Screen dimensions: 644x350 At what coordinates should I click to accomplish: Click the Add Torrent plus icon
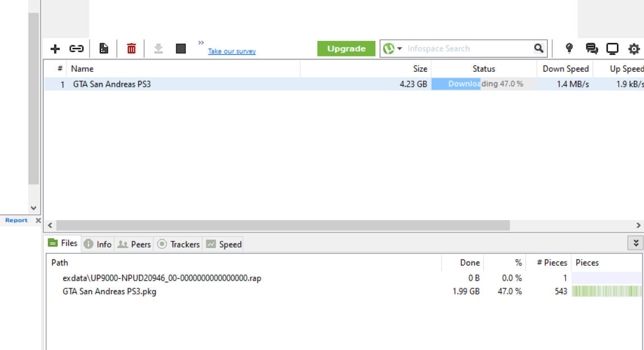pyautogui.click(x=55, y=49)
